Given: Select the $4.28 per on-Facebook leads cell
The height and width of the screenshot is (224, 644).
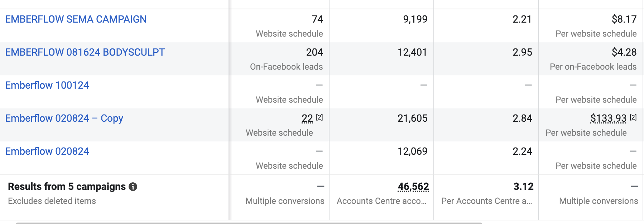Looking at the screenshot, I should click(x=591, y=59).
